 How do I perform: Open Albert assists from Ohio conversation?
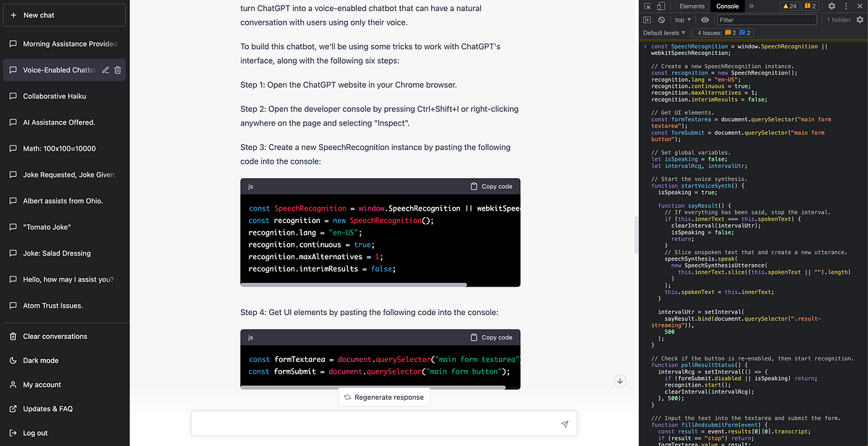pyautogui.click(x=64, y=201)
